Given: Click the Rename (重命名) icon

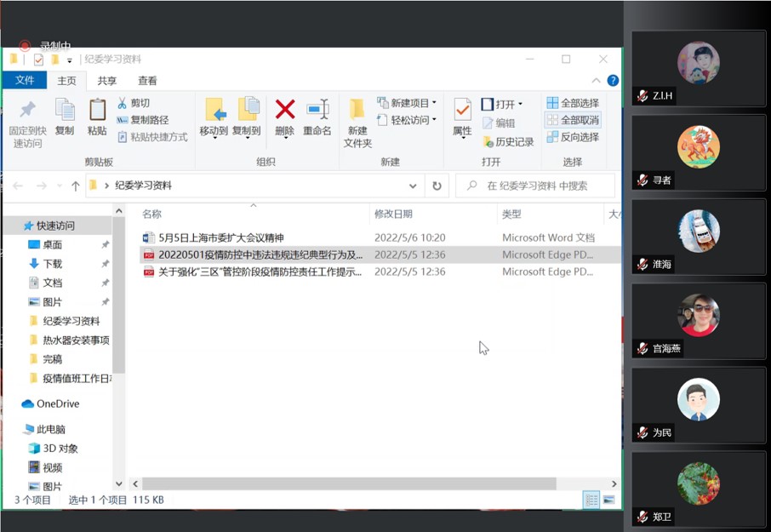Looking at the screenshot, I should coord(317,109).
